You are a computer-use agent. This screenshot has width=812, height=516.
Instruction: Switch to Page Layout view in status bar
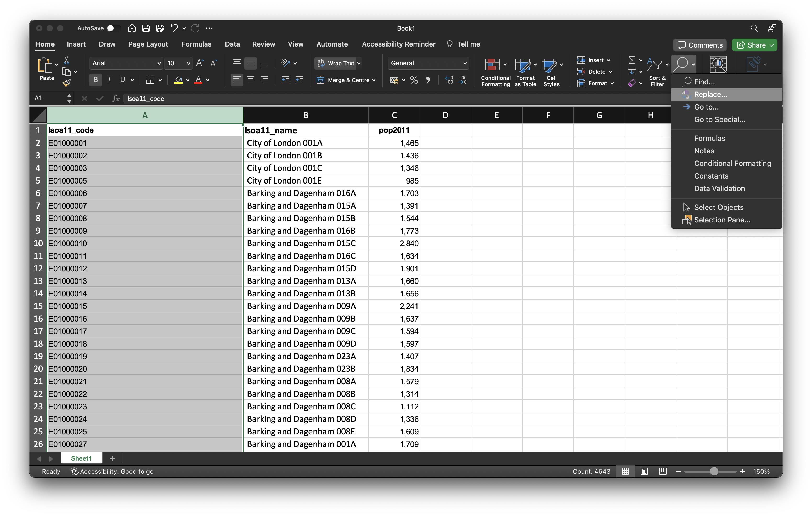point(644,471)
